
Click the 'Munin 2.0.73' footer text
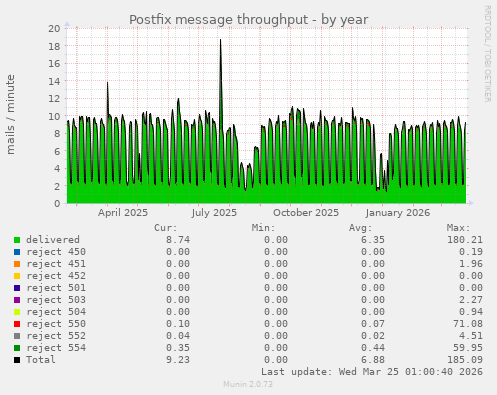coord(248,384)
